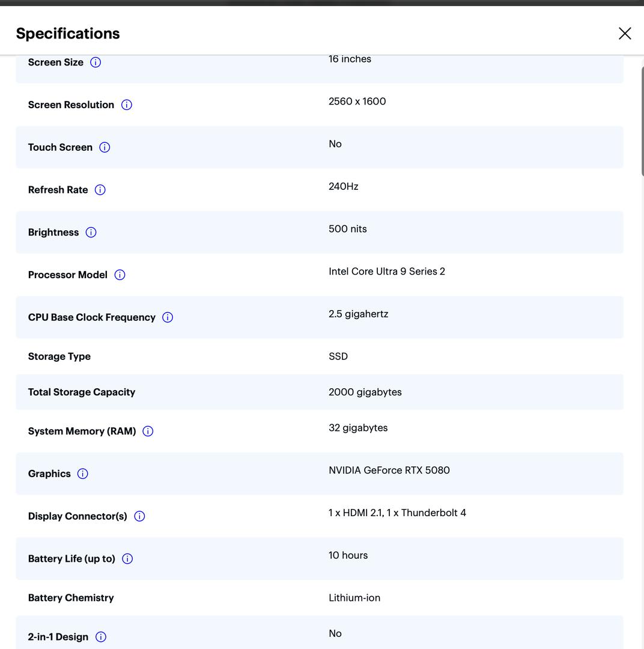This screenshot has height=649, width=644.
Task: Click the Brightness info icon
Action: pos(91,233)
